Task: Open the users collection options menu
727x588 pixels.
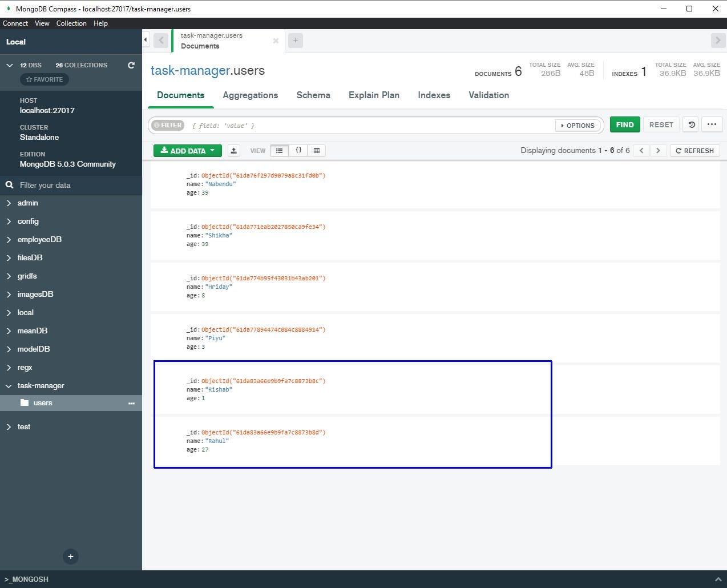Action: [131, 403]
